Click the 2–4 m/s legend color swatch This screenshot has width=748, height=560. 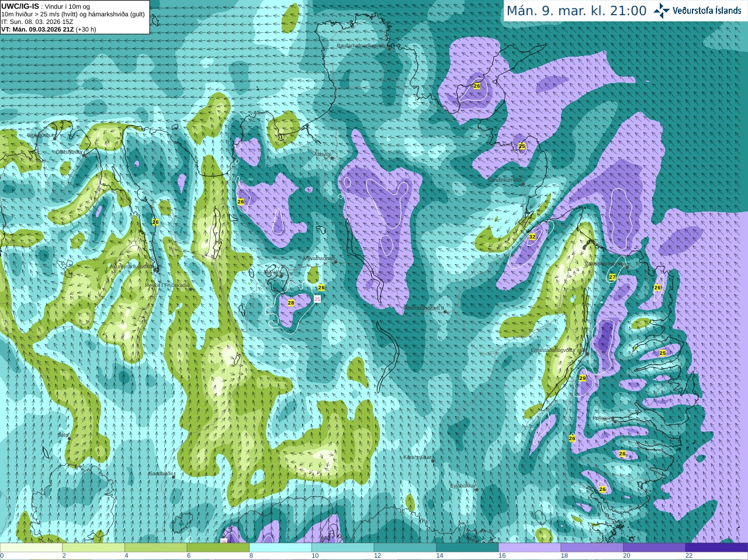click(93, 548)
